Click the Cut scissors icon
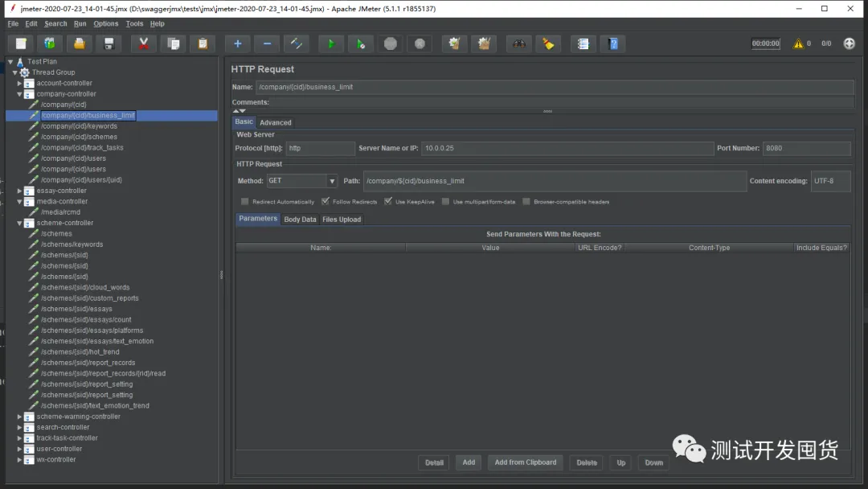The width and height of the screenshot is (868, 489). coord(143,43)
